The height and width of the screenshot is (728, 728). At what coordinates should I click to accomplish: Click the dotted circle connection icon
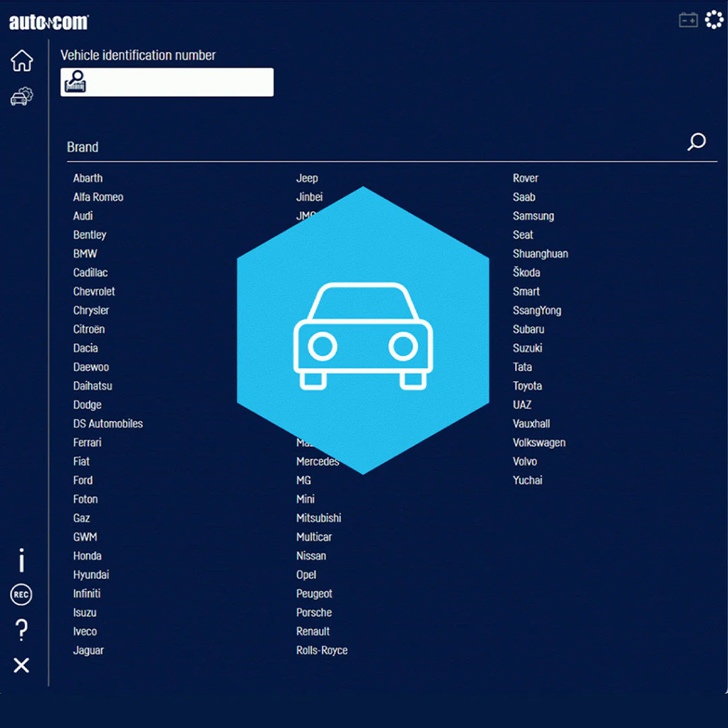pyautogui.click(x=713, y=20)
